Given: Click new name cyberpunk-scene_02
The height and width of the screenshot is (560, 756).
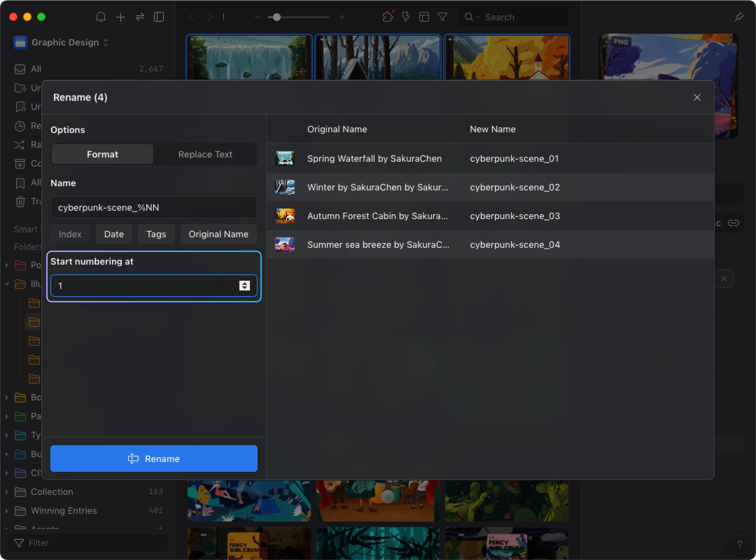Looking at the screenshot, I should coord(514,187).
